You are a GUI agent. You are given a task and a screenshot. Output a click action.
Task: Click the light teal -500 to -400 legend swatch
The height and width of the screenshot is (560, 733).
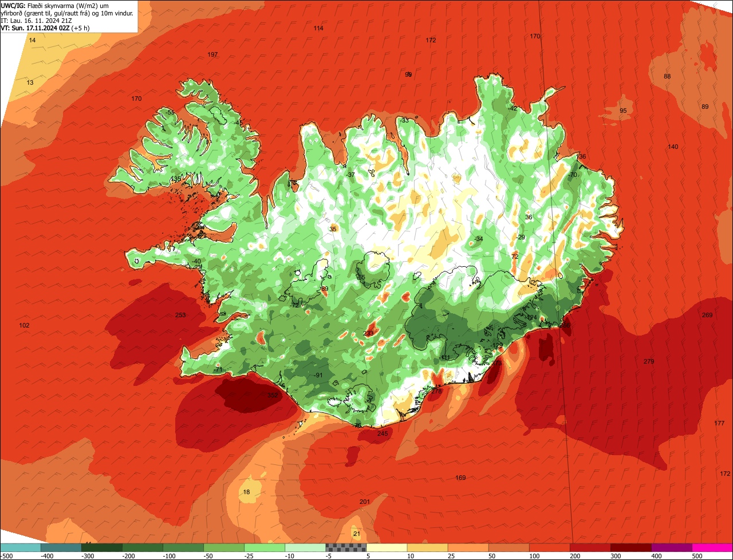[21, 547]
